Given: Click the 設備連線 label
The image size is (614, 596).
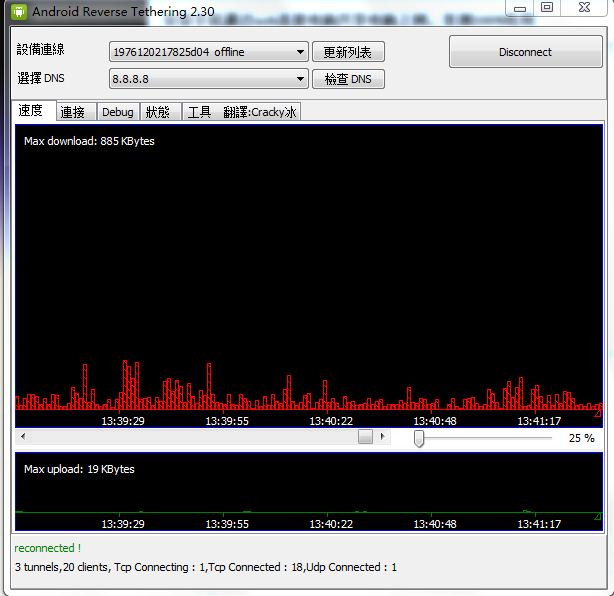Looking at the screenshot, I should [41, 49].
